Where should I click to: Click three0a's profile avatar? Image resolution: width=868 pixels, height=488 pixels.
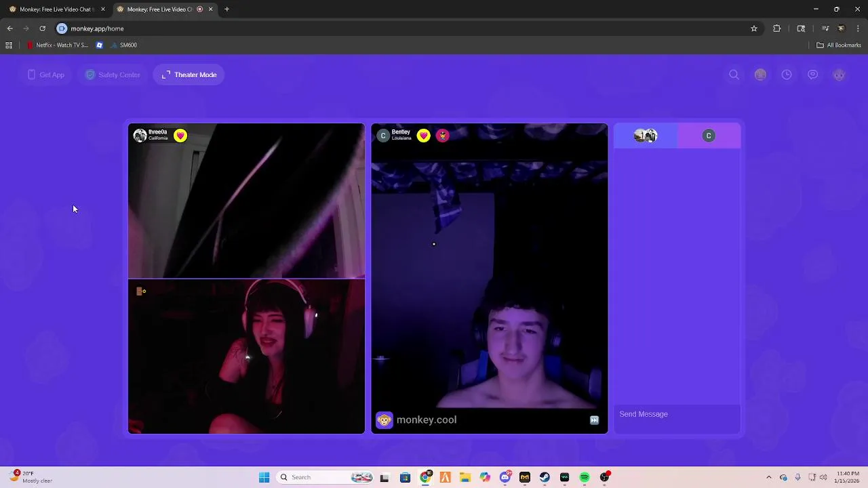140,136
